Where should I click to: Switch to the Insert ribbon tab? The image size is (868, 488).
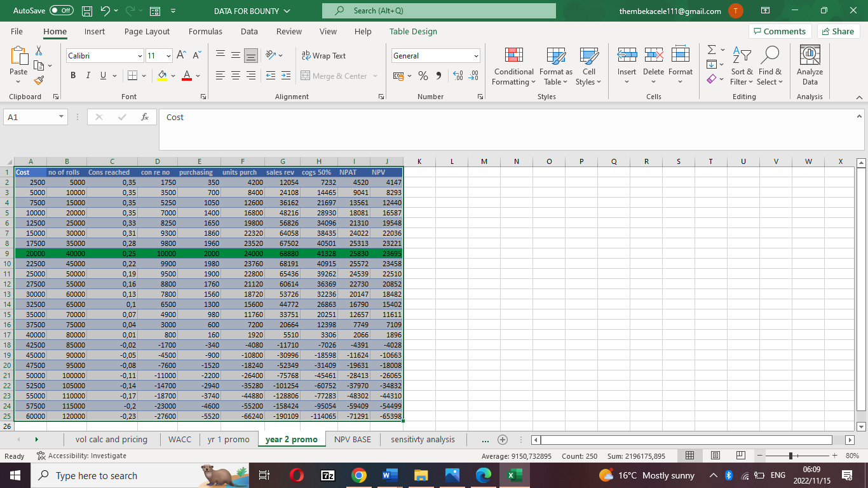95,31
